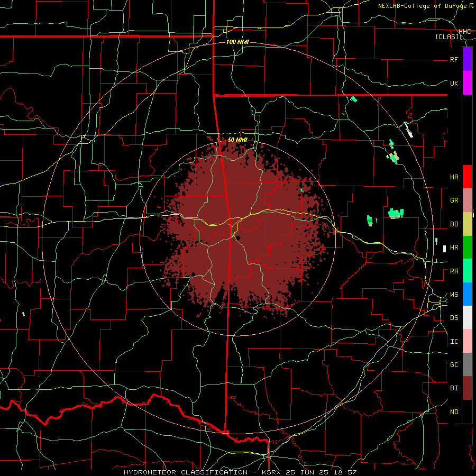
Task: Click the purple RF legend color swatch
Action: [x=467, y=59]
